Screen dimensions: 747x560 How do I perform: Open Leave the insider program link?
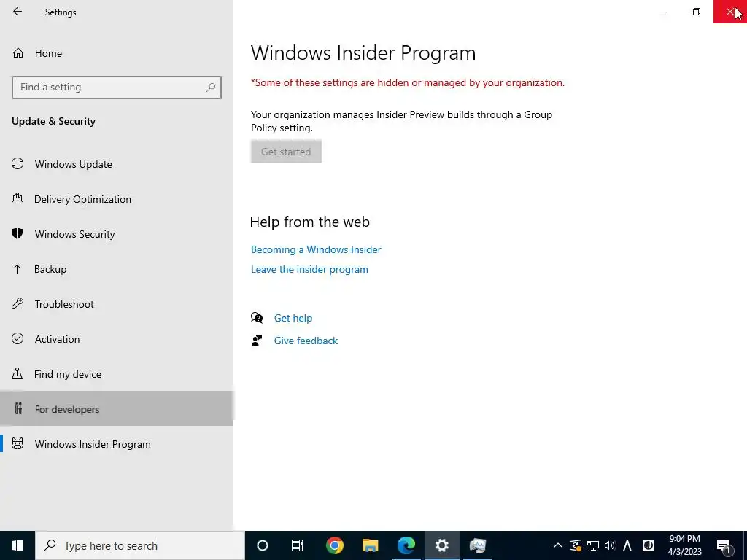tap(309, 269)
